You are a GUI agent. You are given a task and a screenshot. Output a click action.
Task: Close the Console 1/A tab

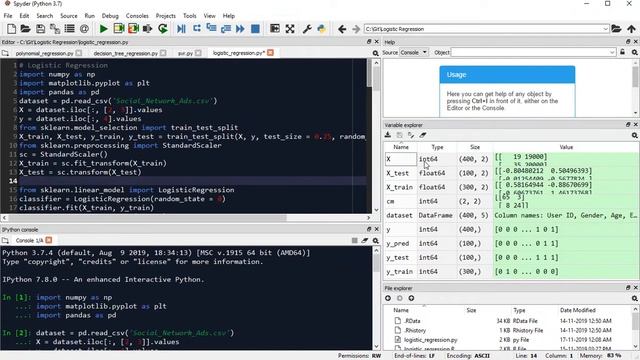click(49, 240)
